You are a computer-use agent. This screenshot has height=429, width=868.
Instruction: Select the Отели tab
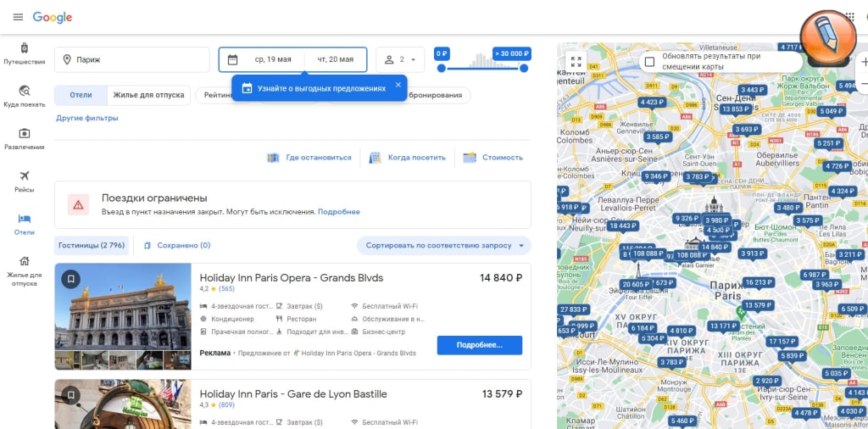tap(81, 95)
